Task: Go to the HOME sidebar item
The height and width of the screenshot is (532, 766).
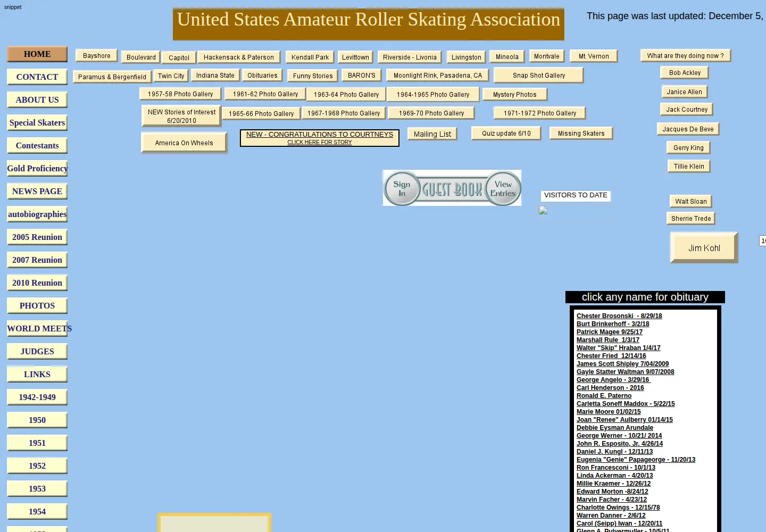Action: pos(37,54)
